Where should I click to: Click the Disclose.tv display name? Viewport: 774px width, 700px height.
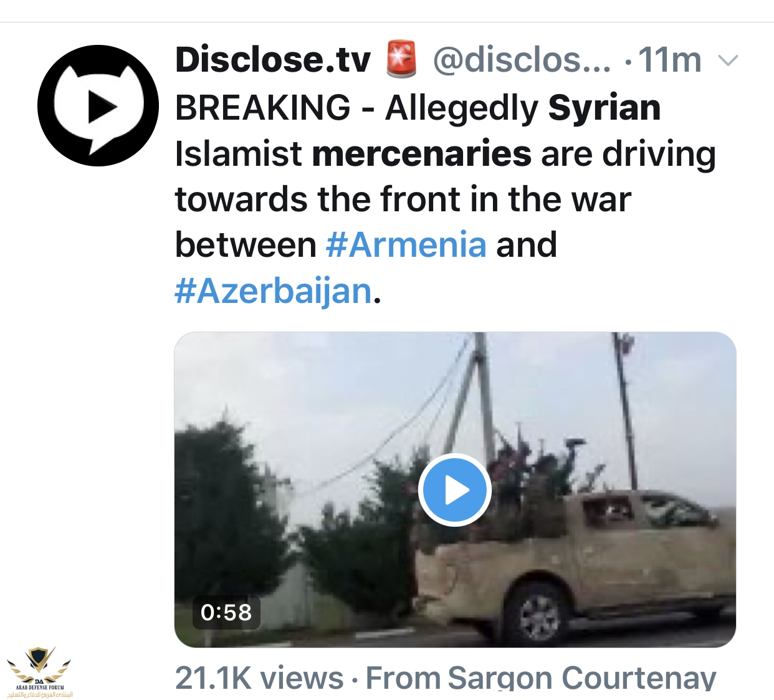pyautogui.click(x=273, y=60)
